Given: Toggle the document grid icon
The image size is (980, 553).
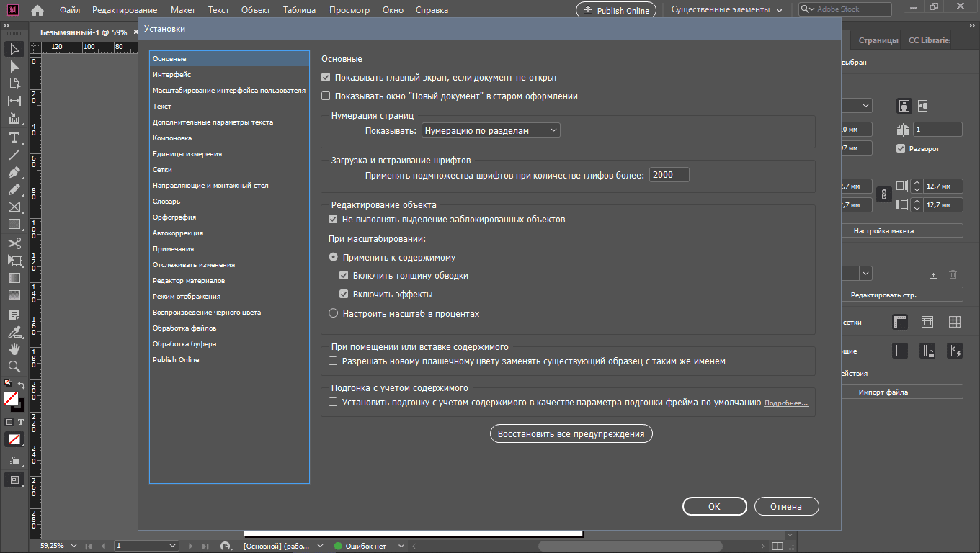Looking at the screenshot, I should click(955, 322).
